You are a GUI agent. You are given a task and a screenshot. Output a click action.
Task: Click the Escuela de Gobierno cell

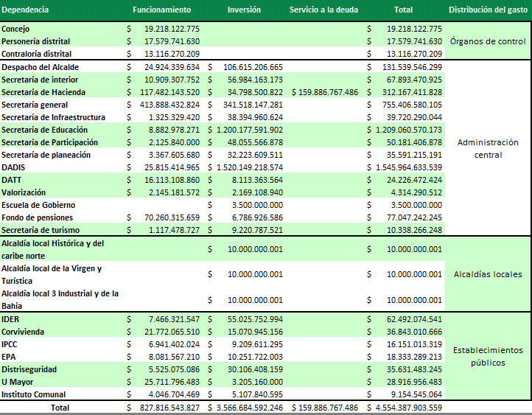click(38, 205)
